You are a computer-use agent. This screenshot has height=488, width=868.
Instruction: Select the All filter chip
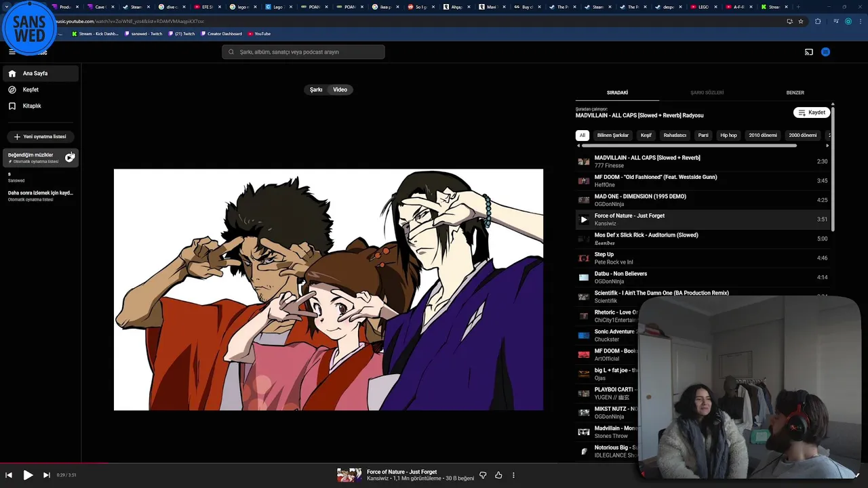click(582, 135)
